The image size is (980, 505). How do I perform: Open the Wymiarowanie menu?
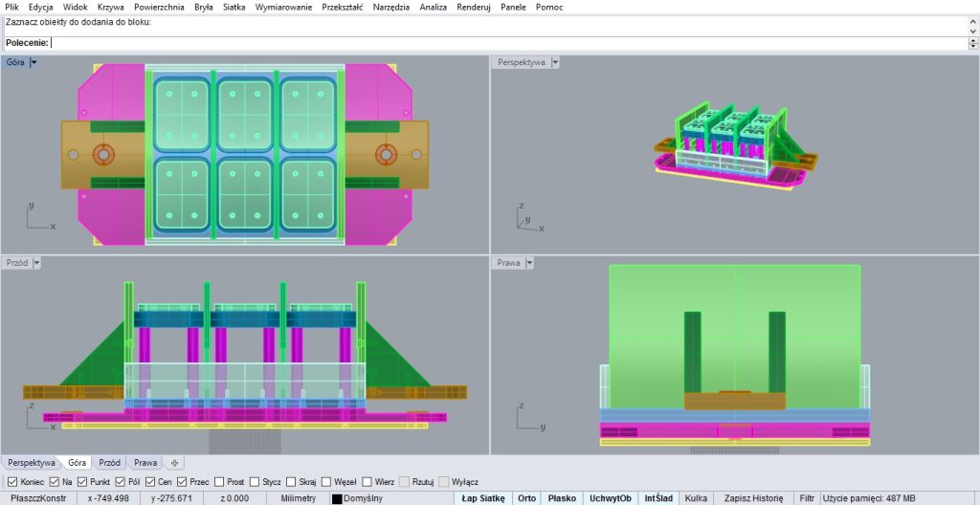pos(283,7)
